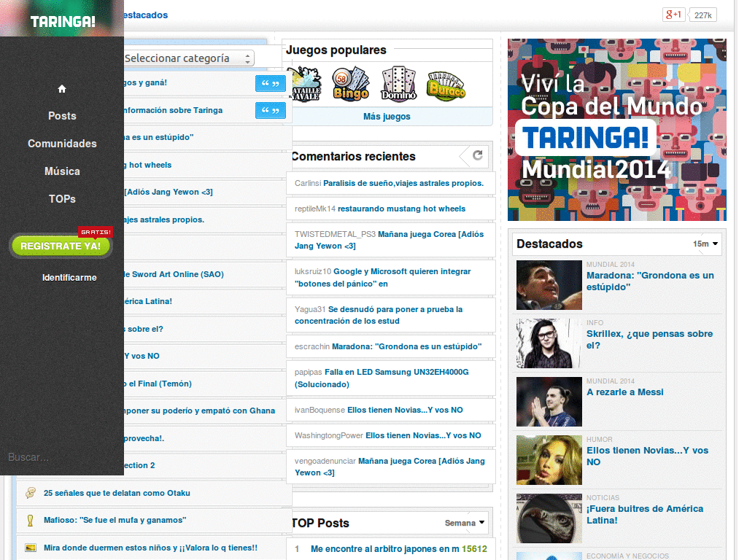This screenshot has height=560, width=747.
Task: Click quote icon beside 'gos y ganá!' post
Action: tap(270, 83)
